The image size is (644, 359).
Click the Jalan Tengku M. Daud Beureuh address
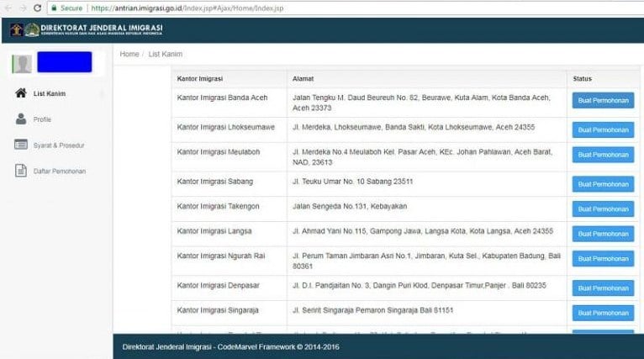(421, 103)
